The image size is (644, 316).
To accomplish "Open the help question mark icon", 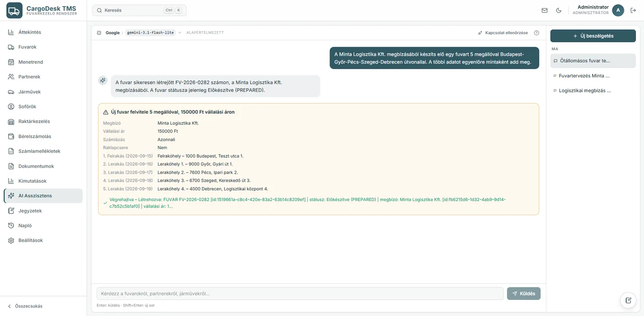I will click(x=536, y=33).
